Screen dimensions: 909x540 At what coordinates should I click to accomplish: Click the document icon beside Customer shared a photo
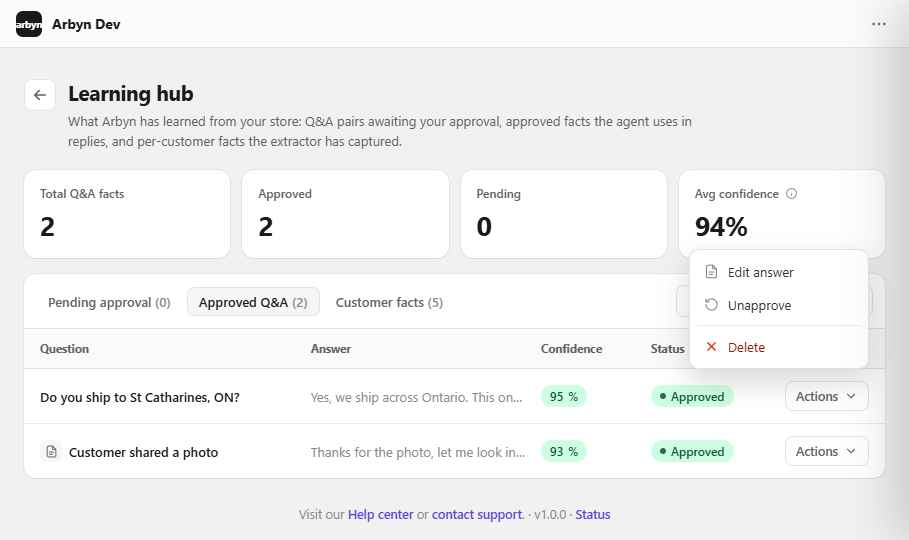coord(52,451)
